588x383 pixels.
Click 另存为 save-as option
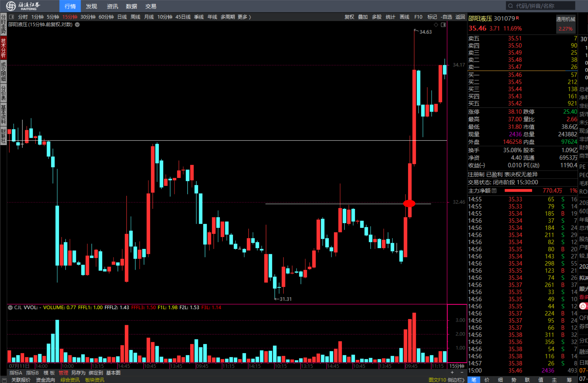(x=78, y=373)
